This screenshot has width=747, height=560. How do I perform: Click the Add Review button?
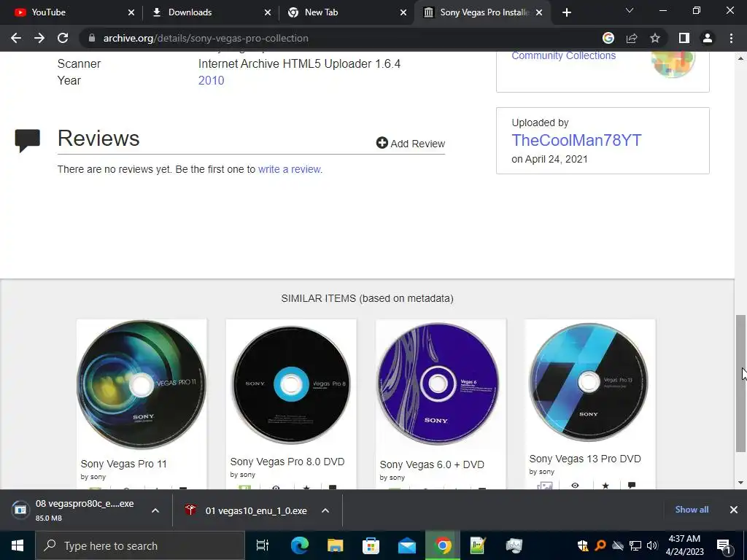point(410,144)
